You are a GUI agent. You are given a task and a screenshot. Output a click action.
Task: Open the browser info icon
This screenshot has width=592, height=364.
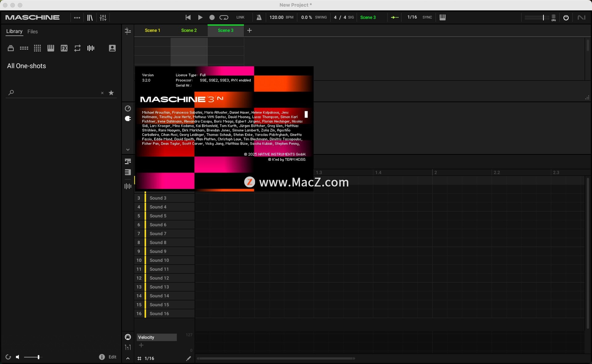[x=102, y=357]
